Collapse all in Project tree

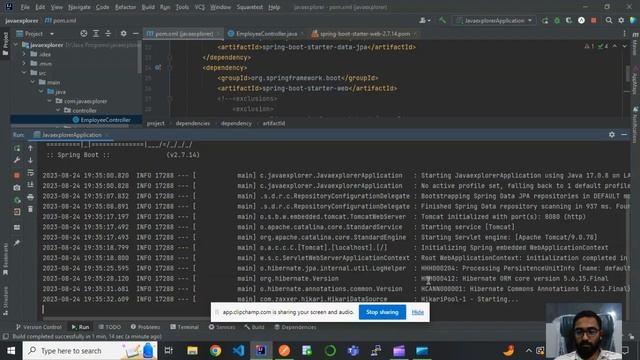(x=108, y=33)
